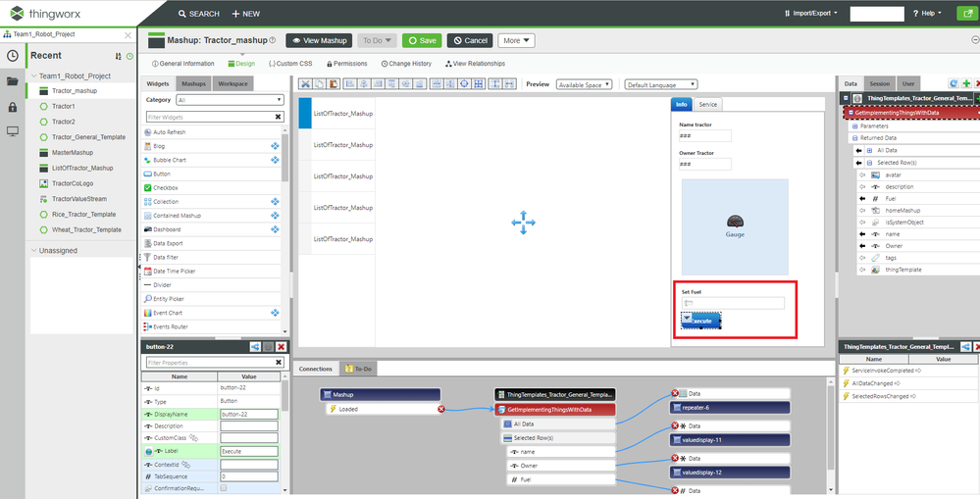Open the To Do dropdown
This screenshot has height=499, width=980.
coord(377,40)
